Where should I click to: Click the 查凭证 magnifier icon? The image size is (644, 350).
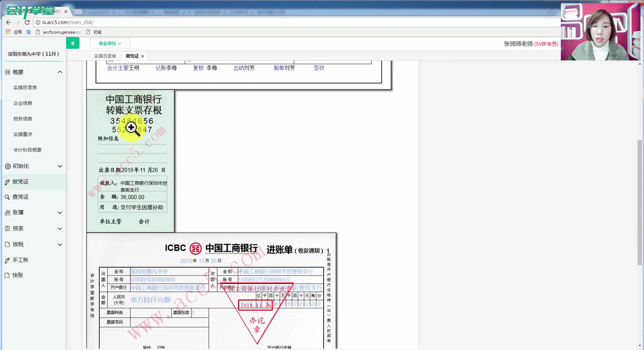point(7,197)
